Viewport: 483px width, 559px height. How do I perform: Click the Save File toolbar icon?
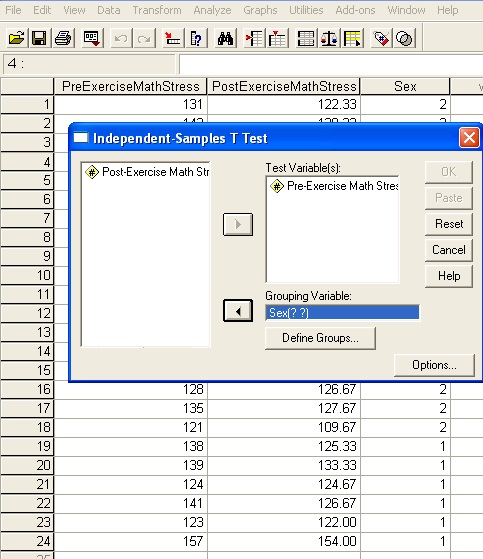point(39,38)
